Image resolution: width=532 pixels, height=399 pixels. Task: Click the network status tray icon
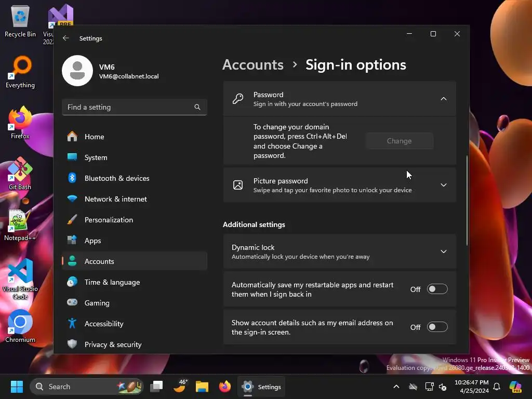point(429,387)
